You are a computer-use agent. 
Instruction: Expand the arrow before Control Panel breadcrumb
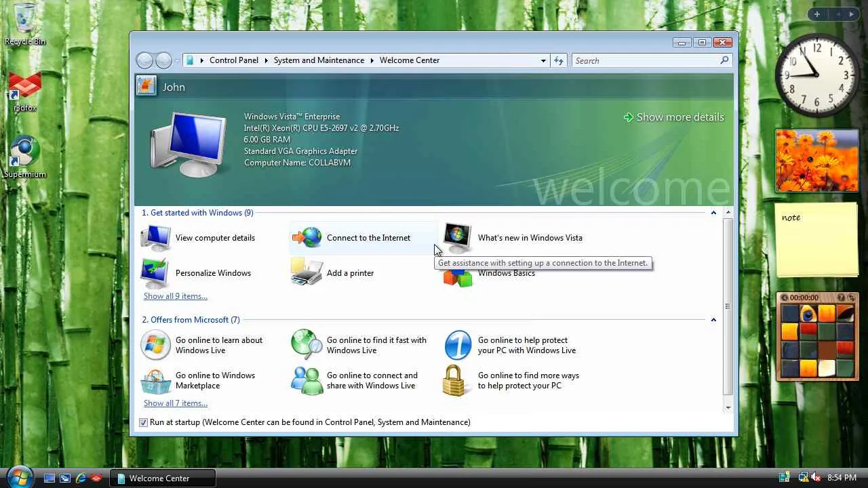pyautogui.click(x=201, y=60)
